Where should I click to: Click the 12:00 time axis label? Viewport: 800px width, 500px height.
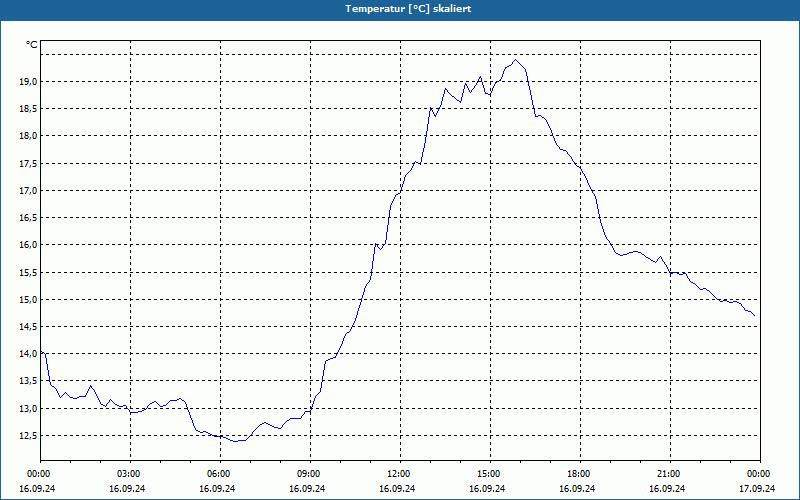click(x=400, y=474)
